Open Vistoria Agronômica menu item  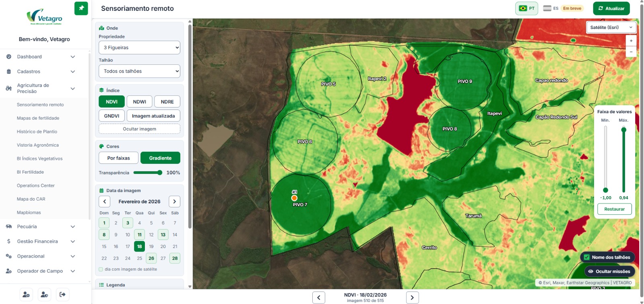coord(38,145)
